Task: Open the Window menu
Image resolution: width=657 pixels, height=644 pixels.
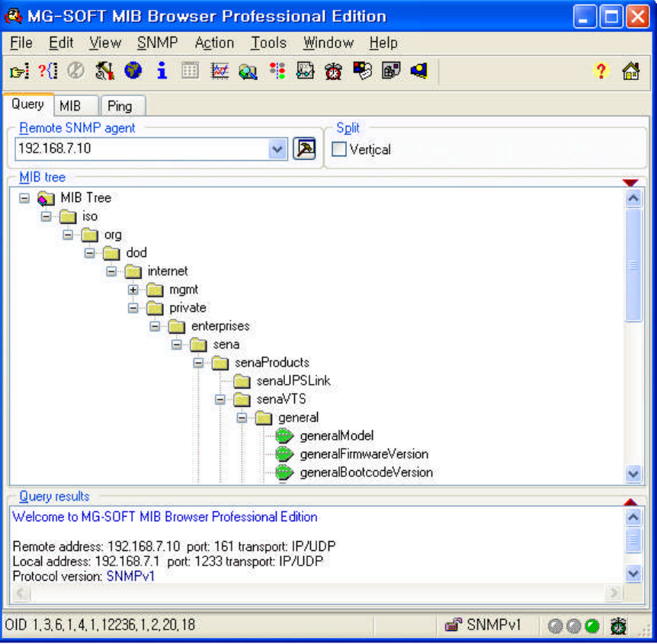Action: tap(328, 43)
